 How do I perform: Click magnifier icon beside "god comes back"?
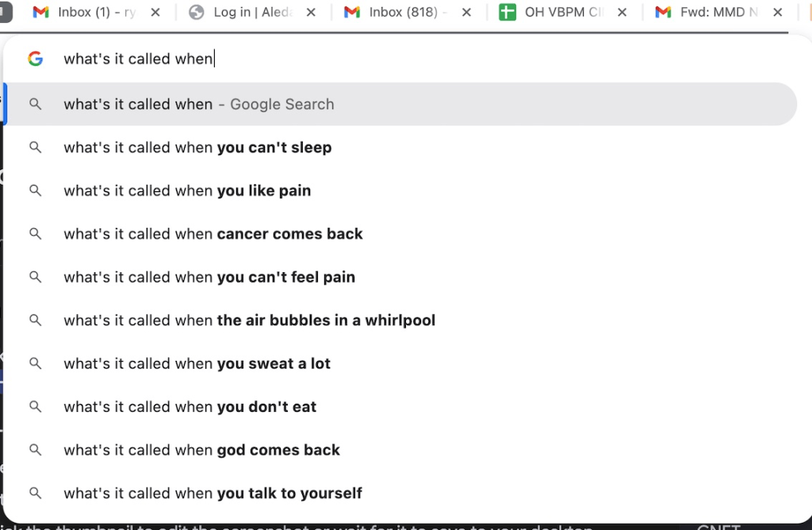(x=35, y=450)
